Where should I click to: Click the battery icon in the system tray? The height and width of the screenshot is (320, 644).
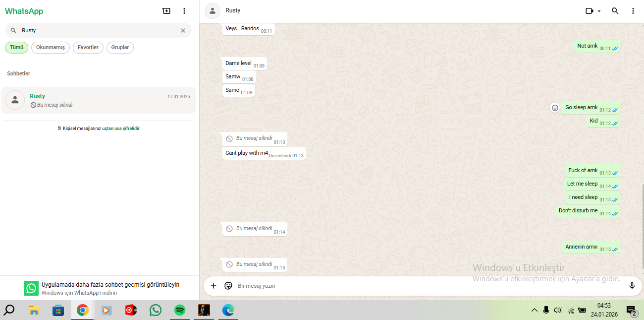click(x=582, y=311)
